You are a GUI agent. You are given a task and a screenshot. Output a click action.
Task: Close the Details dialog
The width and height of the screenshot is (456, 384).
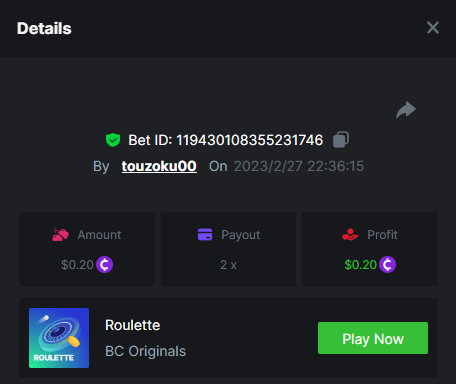point(433,28)
